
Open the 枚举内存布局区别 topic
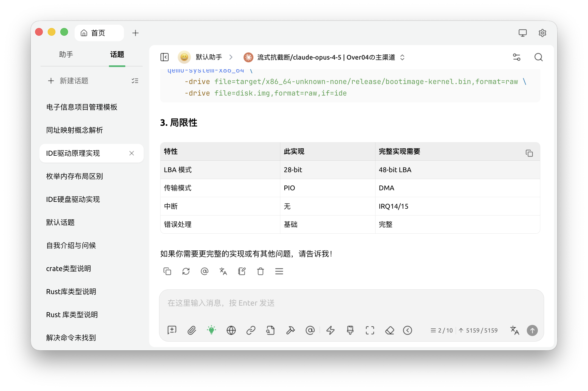click(75, 176)
